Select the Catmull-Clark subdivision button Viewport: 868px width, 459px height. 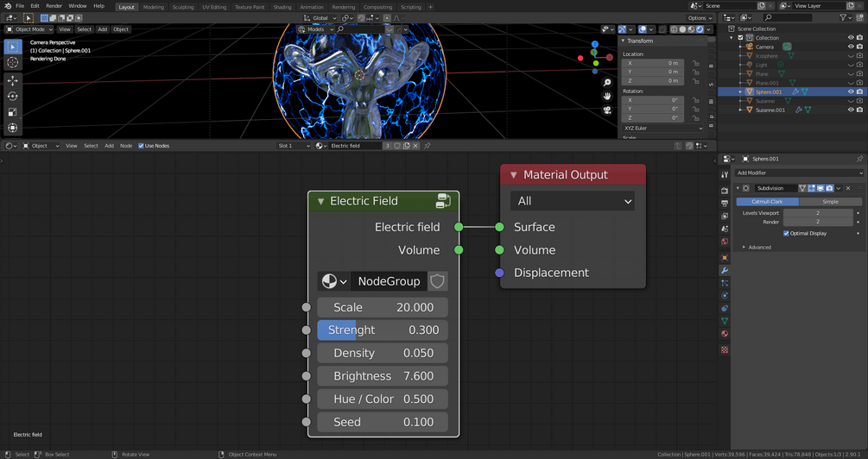(x=767, y=202)
